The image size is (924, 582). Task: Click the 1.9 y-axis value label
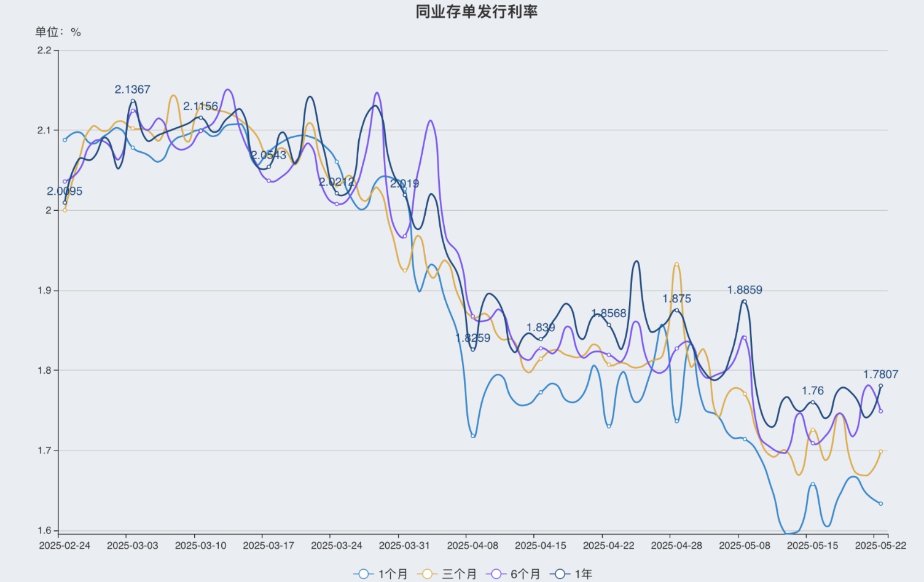[44, 290]
